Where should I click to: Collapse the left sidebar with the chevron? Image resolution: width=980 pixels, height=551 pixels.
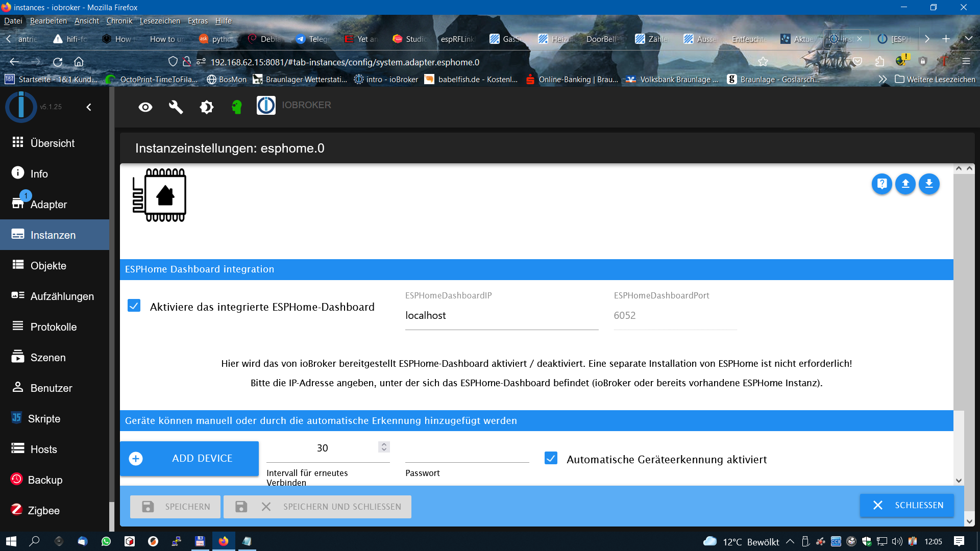(89, 107)
